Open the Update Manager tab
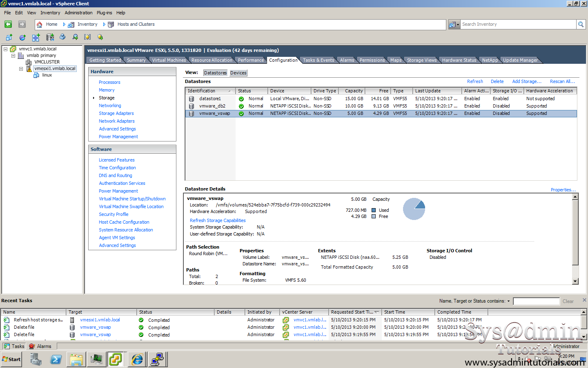Viewport: 588px width, 368px height. point(520,60)
